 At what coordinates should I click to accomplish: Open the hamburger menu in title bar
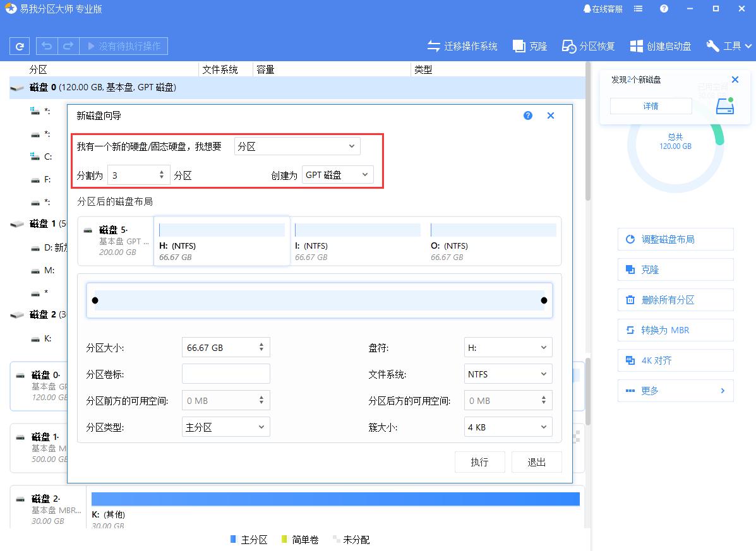638,9
